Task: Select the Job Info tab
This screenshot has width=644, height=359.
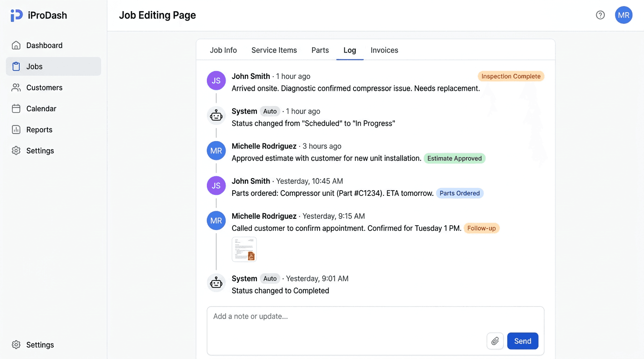Action: [x=223, y=50]
